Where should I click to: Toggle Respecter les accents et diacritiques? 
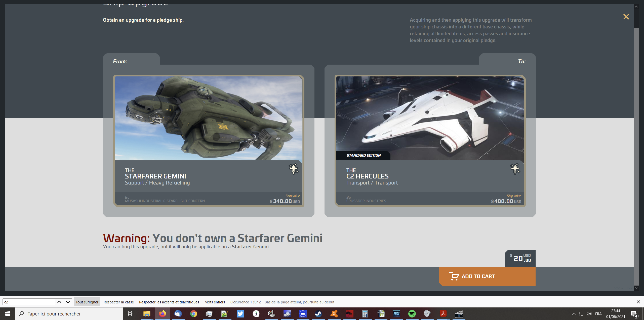(x=169, y=302)
